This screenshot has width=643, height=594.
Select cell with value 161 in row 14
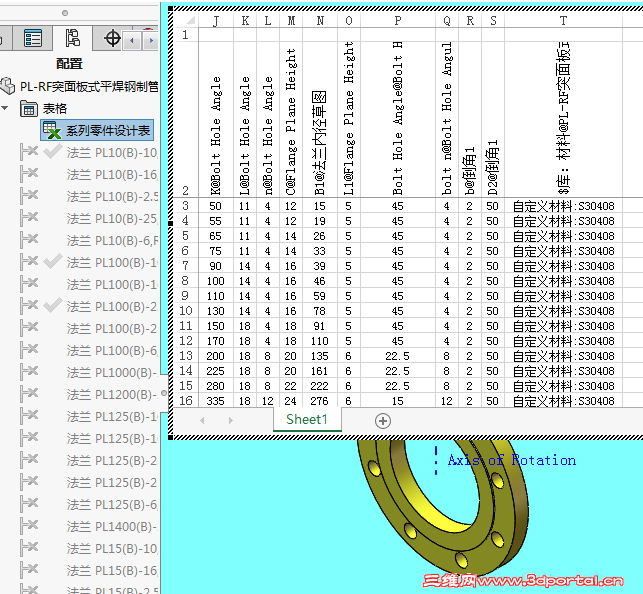pyautogui.click(x=320, y=371)
